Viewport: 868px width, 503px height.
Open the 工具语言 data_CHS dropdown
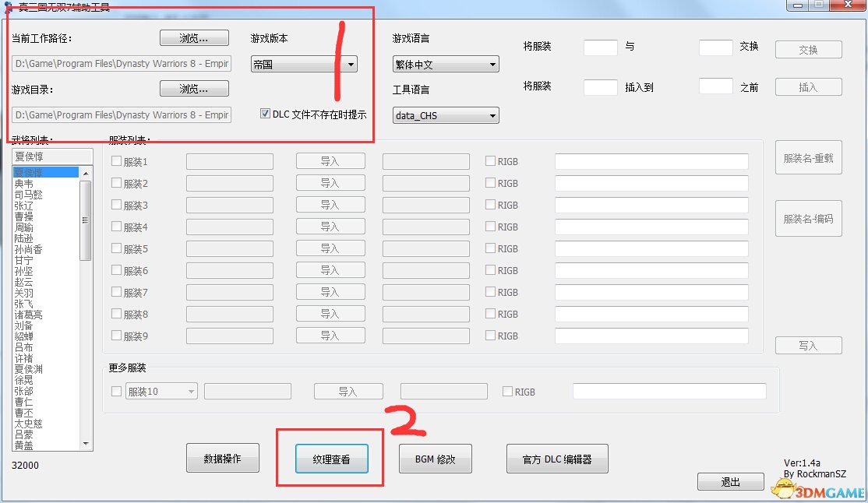446,115
